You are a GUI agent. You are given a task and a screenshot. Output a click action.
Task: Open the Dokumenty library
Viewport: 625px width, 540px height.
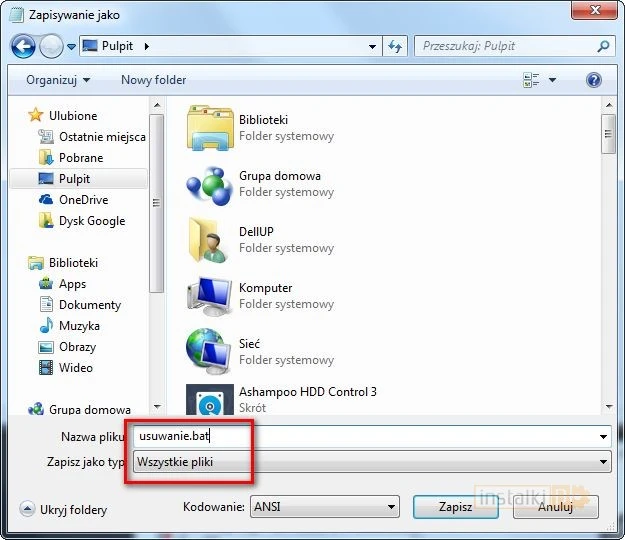(x=89, y=305)
